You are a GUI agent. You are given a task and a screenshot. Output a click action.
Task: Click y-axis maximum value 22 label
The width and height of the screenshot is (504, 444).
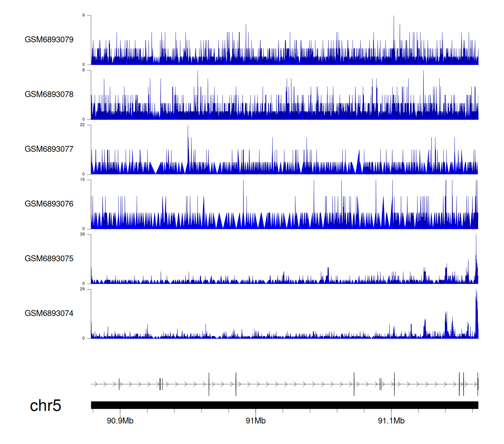(82, 125)
